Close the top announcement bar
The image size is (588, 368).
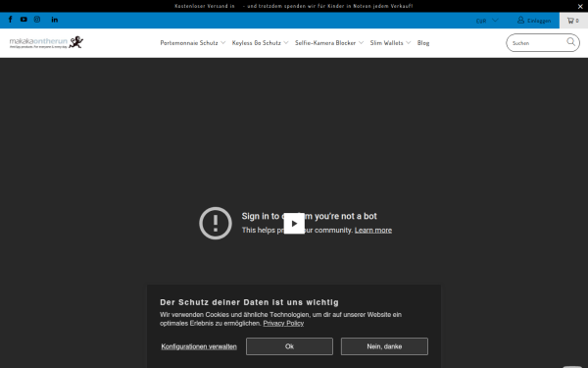580,6
